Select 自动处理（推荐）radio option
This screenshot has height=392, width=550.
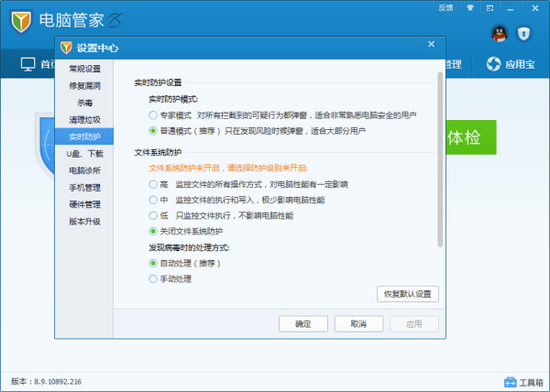pos(153,264)
